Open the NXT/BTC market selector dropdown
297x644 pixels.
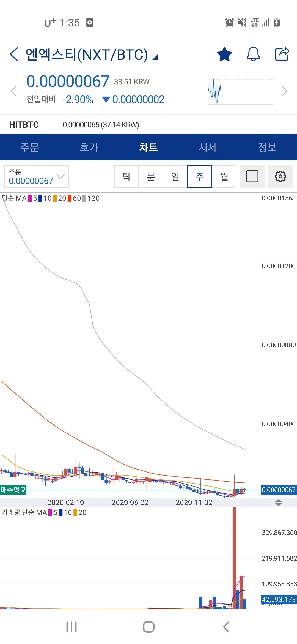(x=155, y=57)
